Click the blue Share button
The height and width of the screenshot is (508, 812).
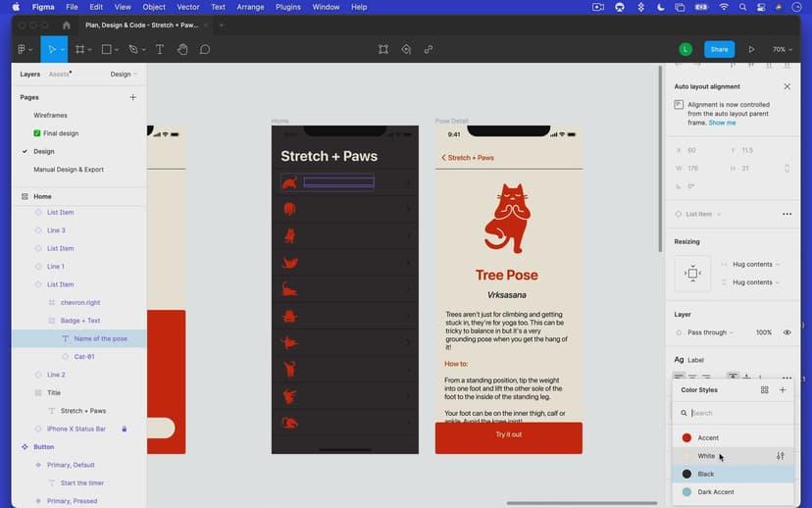point(719,49)
